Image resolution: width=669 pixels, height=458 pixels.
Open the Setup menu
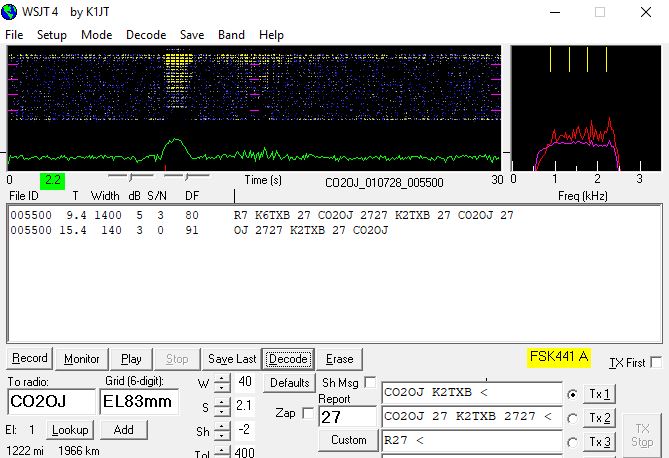[51, 35]
